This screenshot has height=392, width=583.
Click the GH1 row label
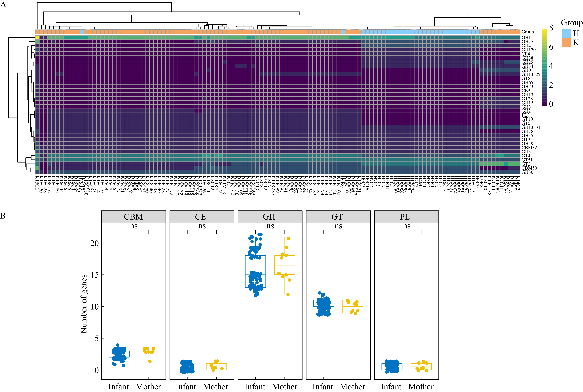[526, 37]
